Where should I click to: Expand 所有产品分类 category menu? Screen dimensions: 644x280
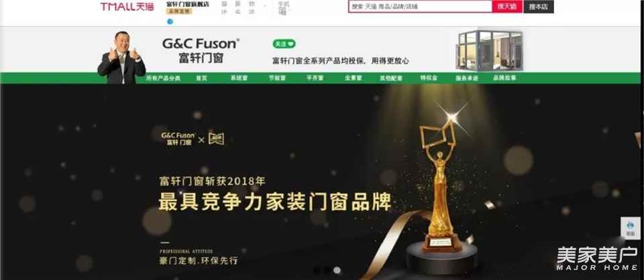[163, 78]
